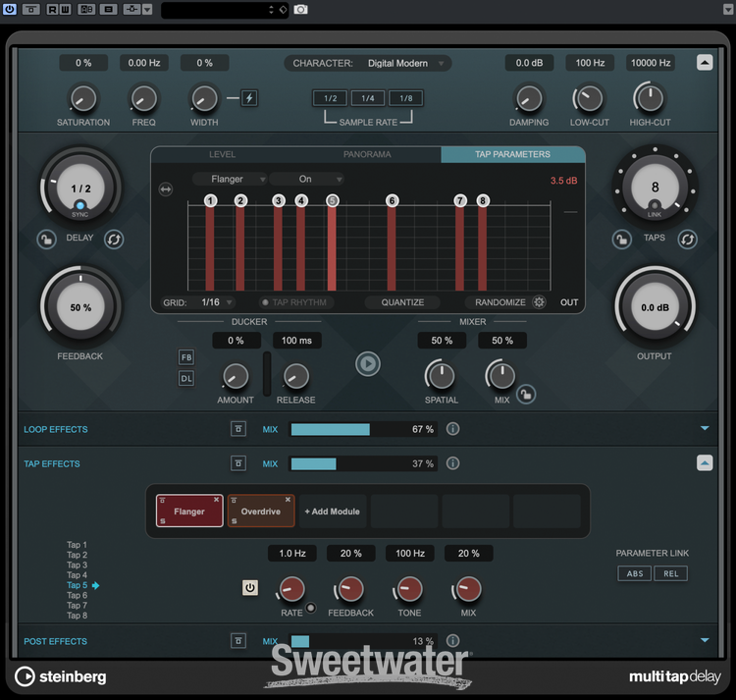Click the lock icon below Delay knob

pos(46,239)
